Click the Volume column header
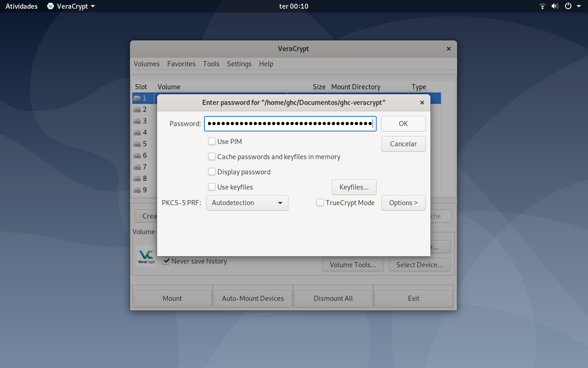 [221, 87]
